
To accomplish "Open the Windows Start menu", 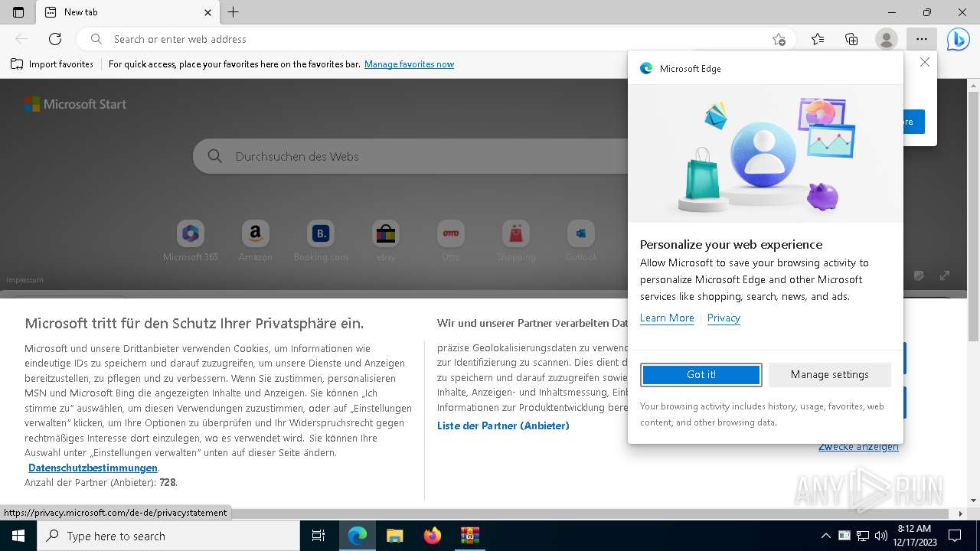I will (x=18, y=536).
